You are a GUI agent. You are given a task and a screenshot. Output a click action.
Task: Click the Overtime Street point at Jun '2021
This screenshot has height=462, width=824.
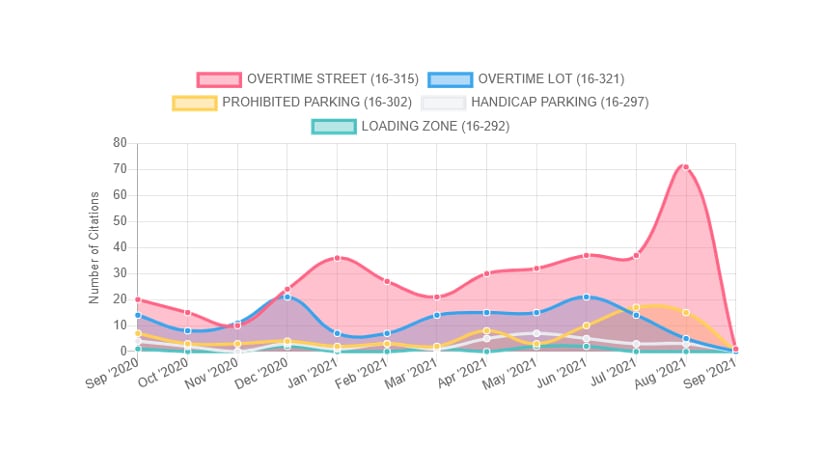click(586, 256)
